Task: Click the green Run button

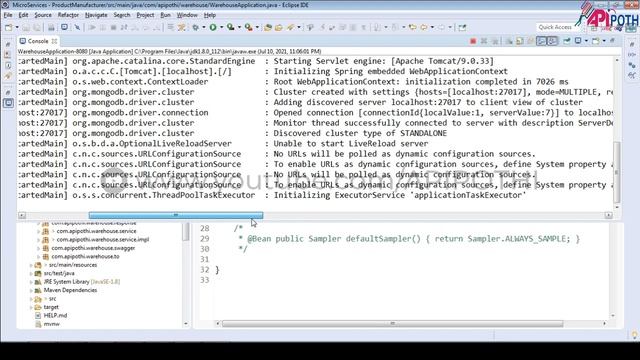Action: (x=213, y=27)
